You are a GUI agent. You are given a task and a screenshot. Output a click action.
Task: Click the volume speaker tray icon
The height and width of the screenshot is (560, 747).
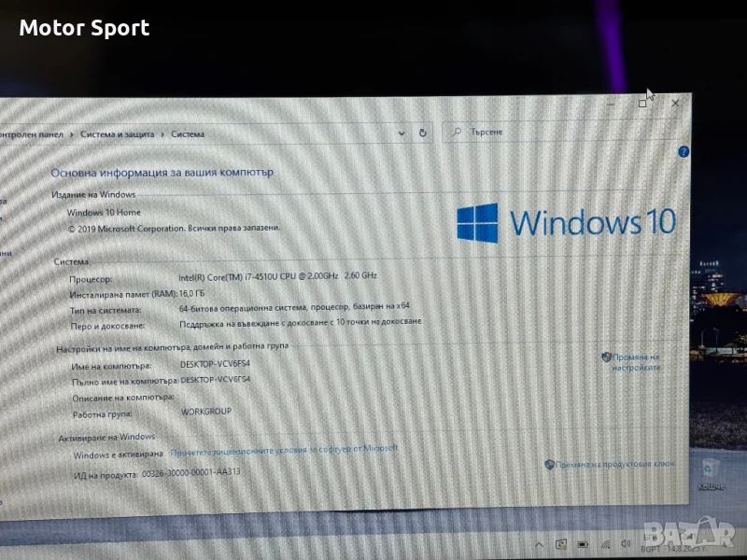pos(624,543)
